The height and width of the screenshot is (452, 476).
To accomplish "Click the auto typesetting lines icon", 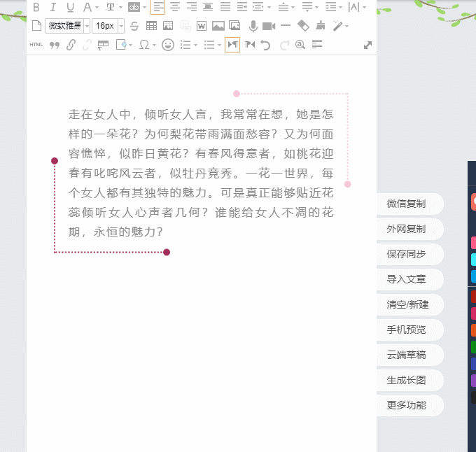I will point(317,44).
